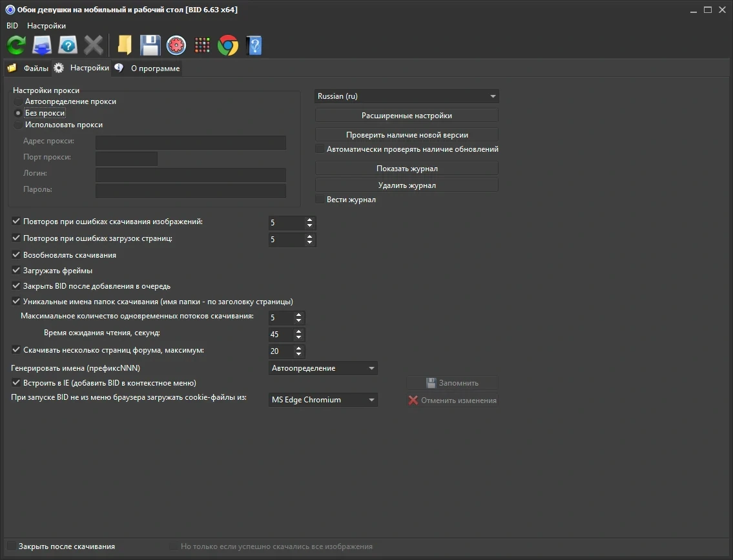Open the MS Edge Chromium cookie dropdown

click(x=323, y=400)
